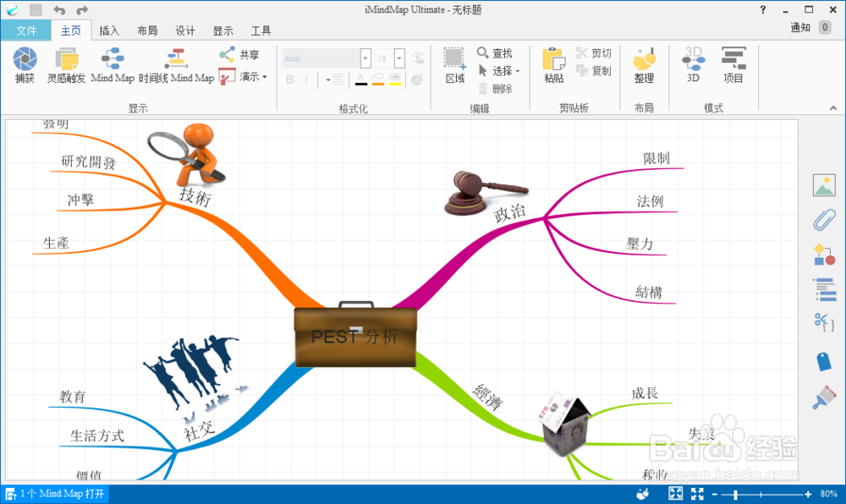This screenshot has width=846, height=504.
Task: Toggle italic formatting
Action: click(x=306, y=79)
